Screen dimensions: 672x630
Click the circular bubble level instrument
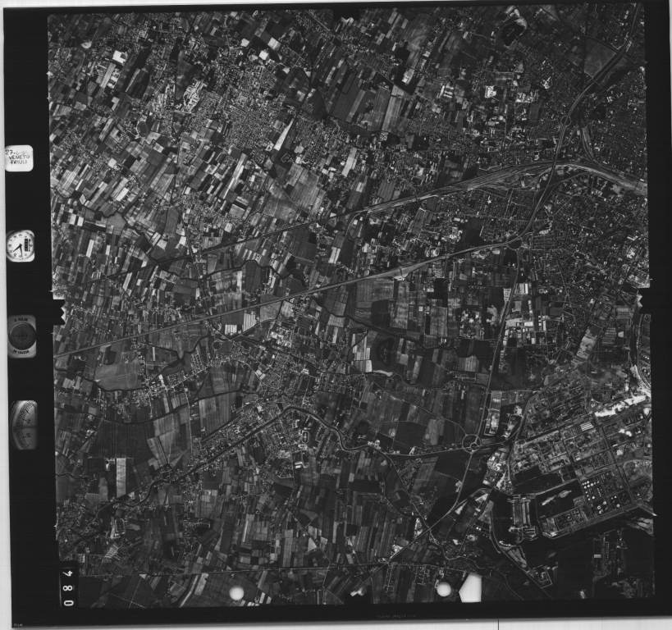pos(22,336)
